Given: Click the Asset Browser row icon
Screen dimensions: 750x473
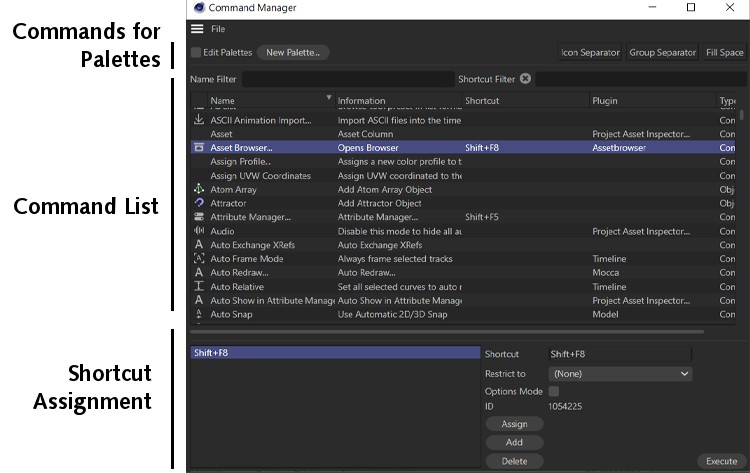Looking at the screenshot, I should 199,147.
